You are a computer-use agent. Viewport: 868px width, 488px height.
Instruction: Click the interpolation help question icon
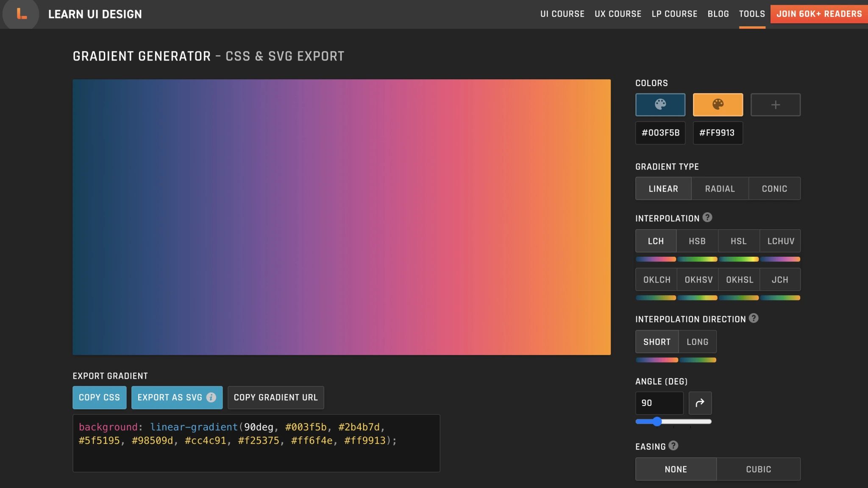(707, 217)
